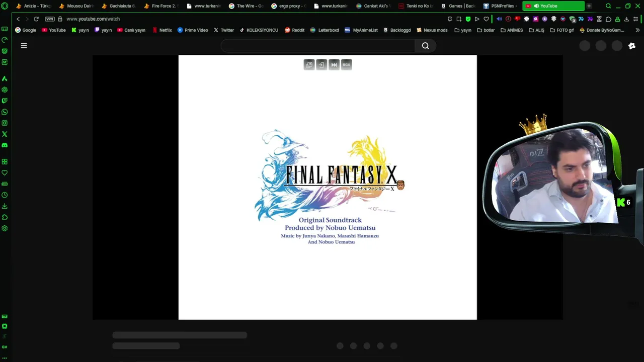Open ChatGPT icon in sidebar

(x=5, y=89)
